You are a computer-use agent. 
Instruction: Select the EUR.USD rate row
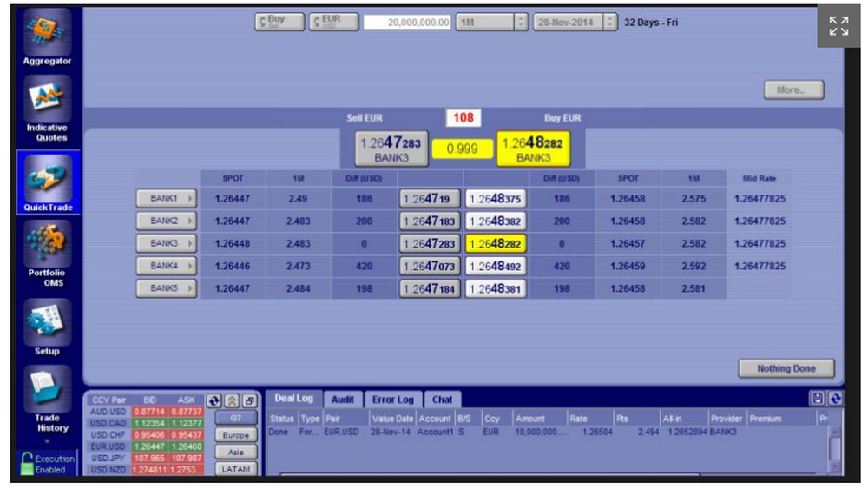(146, 446)
